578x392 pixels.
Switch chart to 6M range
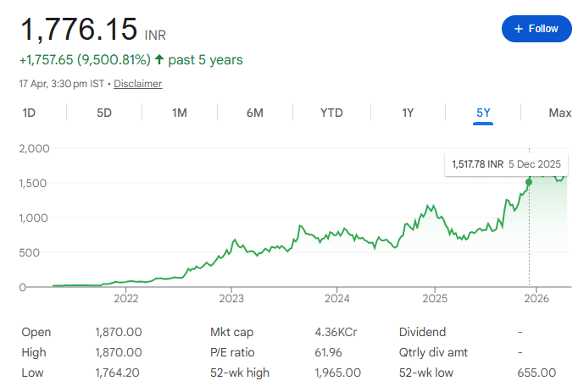click(x=254, y=113)
